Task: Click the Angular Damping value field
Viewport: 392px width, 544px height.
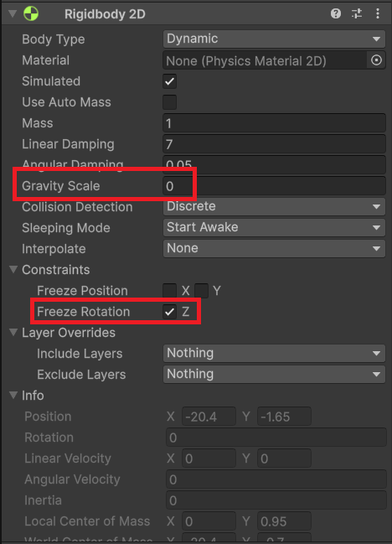Action: pyautogui.click(x=274, y=164)
